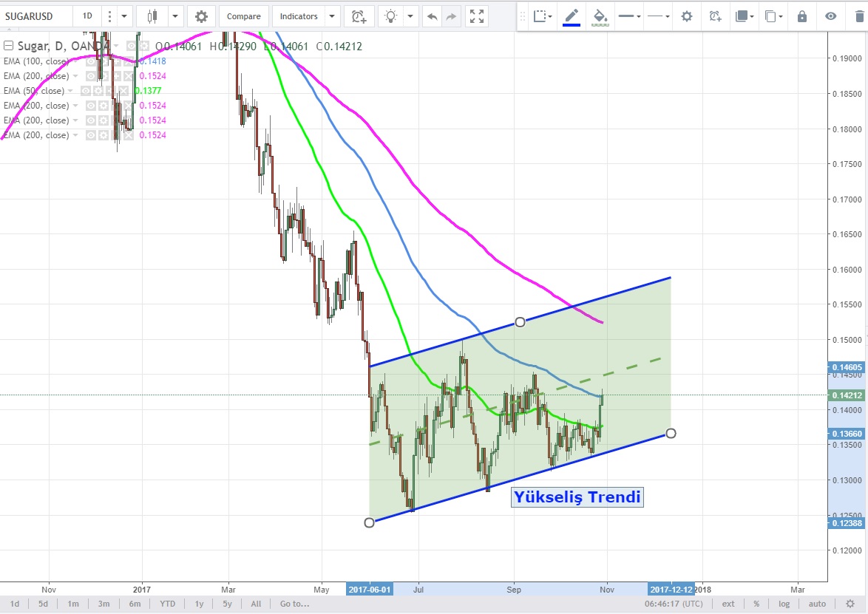Toggle auto scale button

[817, 604]
